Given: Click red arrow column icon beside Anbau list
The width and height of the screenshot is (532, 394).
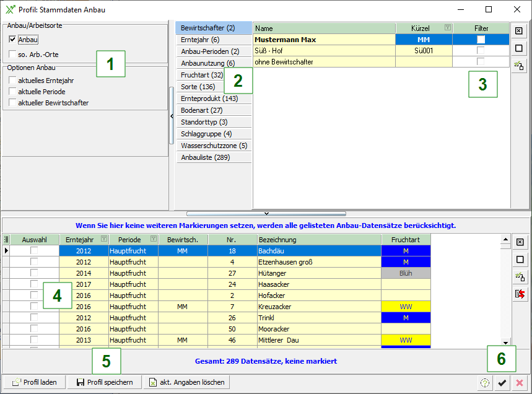Looking at the screenshot, I should pyautogui.click(x=520, y=294).
